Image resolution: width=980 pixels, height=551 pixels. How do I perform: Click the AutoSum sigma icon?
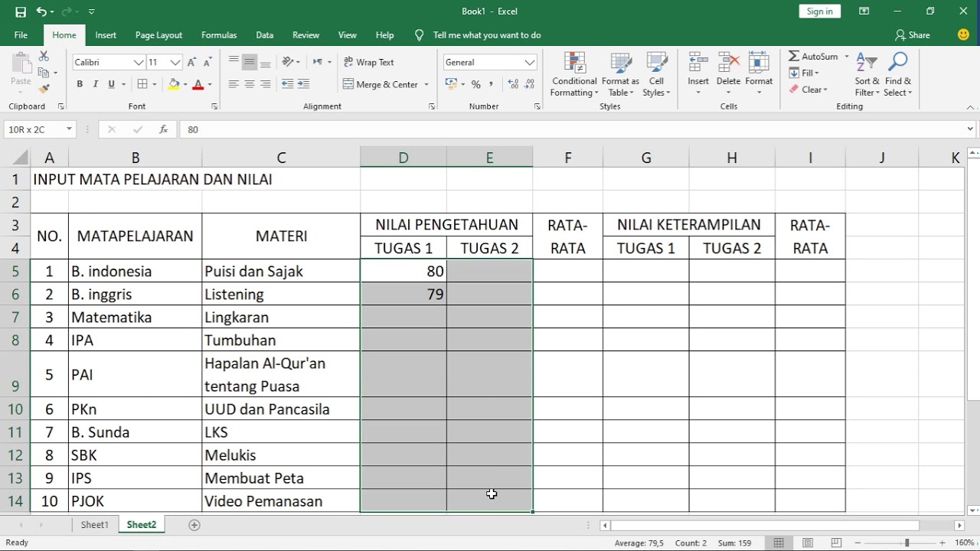pyautogui.click(x=794, y=57)
